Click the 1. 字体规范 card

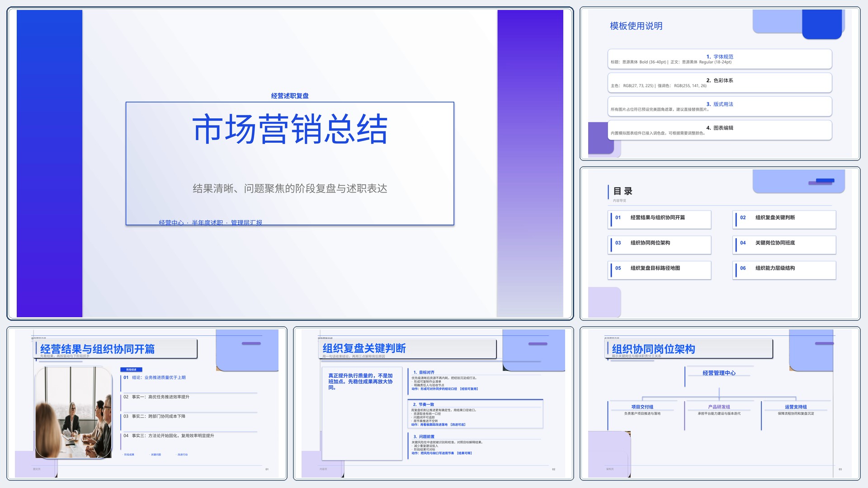tap(720, 59)
